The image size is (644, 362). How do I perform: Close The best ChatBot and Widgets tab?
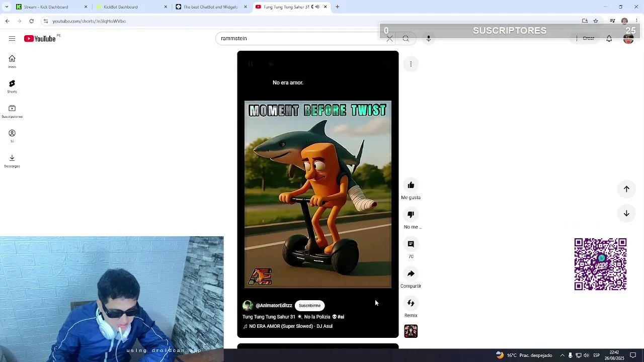246,7
